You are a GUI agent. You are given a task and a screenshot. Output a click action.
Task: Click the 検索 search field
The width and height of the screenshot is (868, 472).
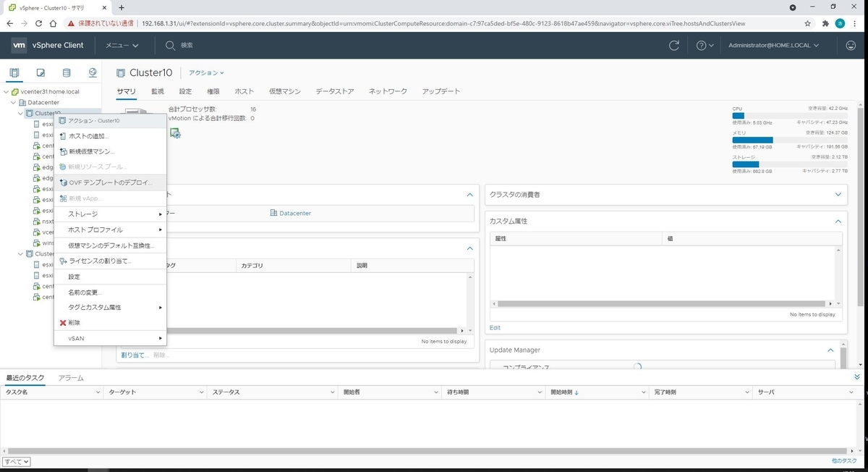click(x=187, y=45)
